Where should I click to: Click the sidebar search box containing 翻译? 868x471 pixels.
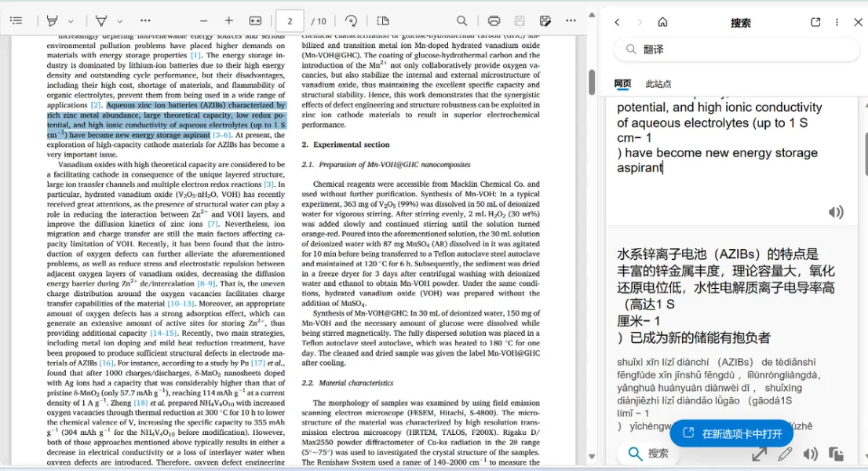click(x=736, y=49)
